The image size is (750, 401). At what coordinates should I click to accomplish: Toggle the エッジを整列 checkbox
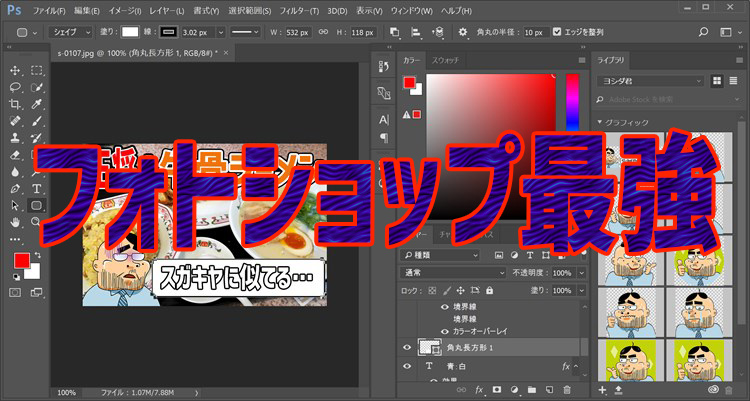(557, 32)
